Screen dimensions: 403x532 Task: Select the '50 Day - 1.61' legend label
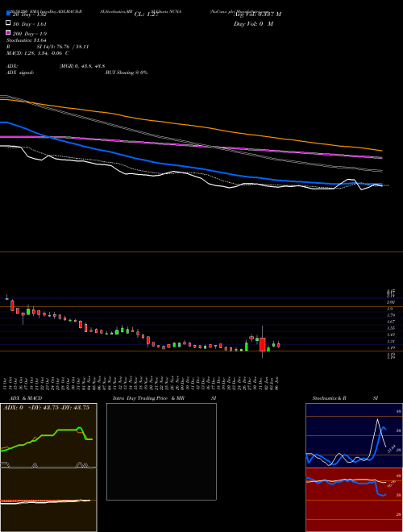pyautogui.click(x=30, y=24)
